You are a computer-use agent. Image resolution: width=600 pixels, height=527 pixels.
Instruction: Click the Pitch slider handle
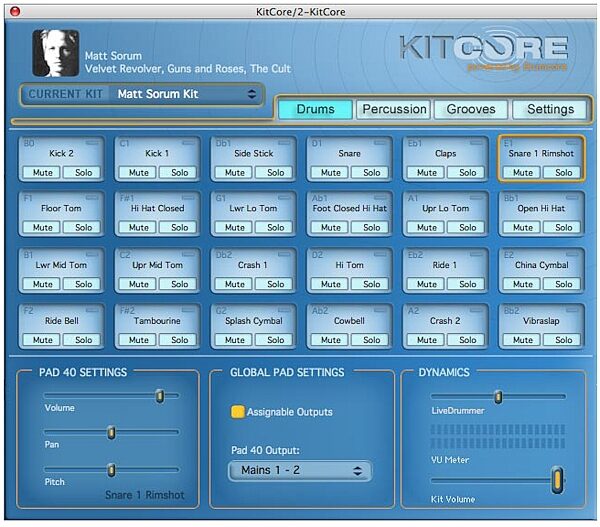point(111,470)
